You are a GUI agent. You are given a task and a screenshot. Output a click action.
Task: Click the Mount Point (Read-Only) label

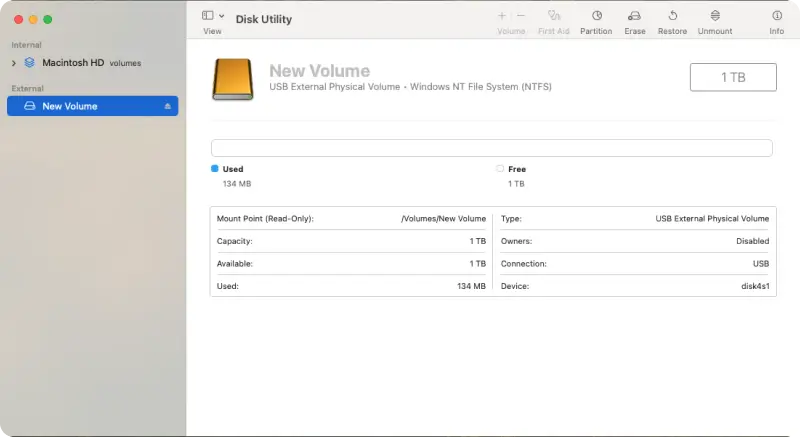coord(265,219)
